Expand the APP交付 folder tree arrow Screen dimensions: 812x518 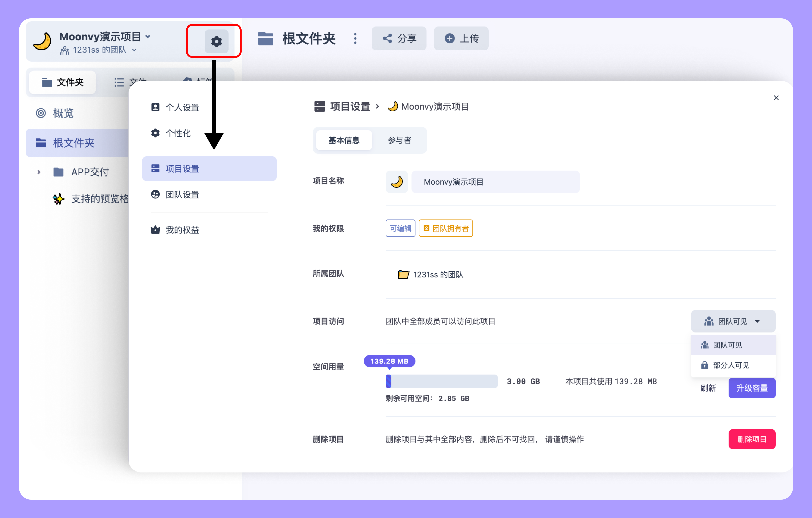pyautogui.click(x=39, y=172)
